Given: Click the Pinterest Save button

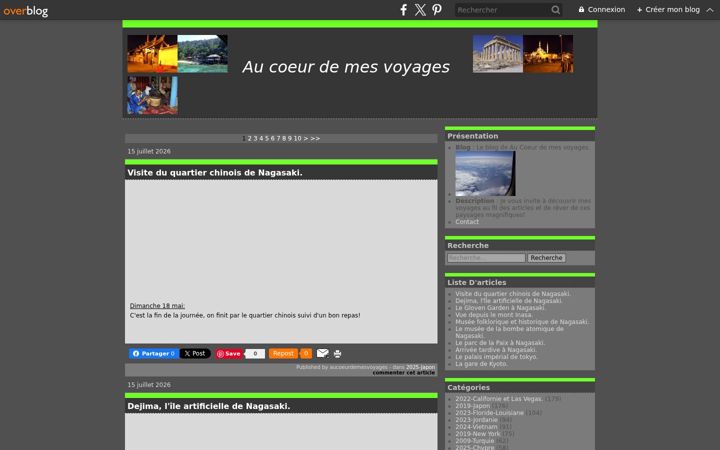Looking at the screenshot, I should 229,354.
